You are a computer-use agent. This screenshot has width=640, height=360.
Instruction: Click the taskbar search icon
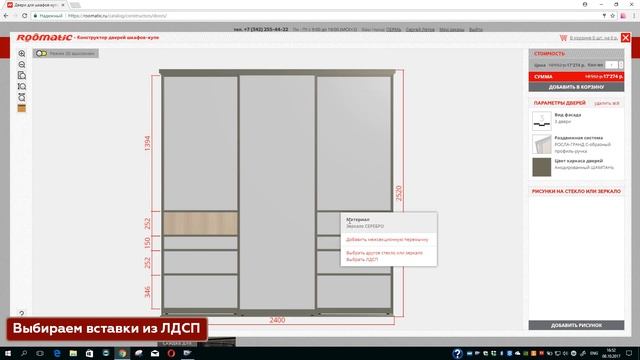click(24, 353)
